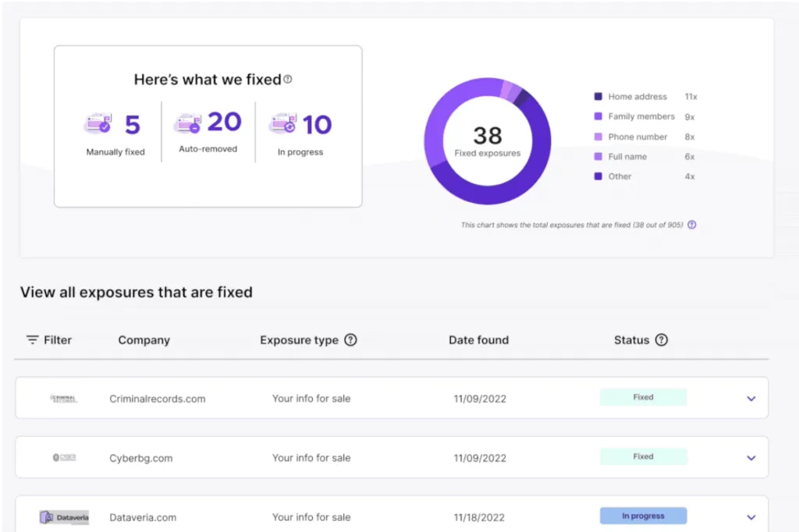Click the Criminalrecords.com logo

click(64, 399)
